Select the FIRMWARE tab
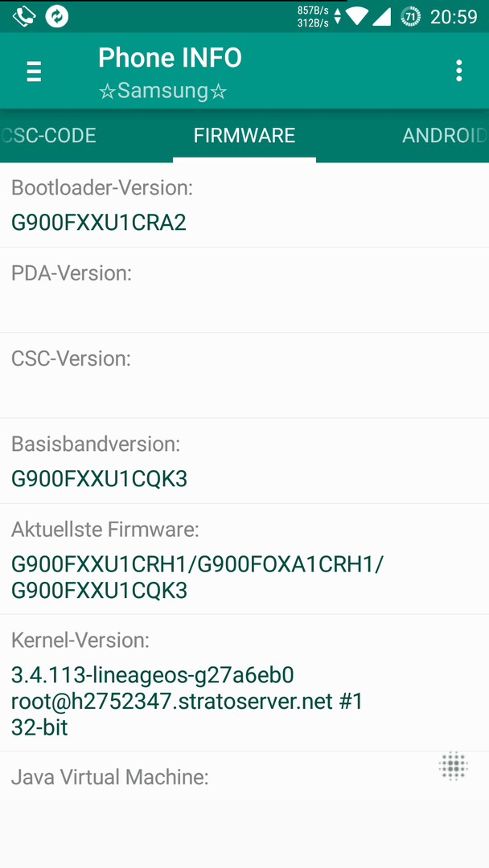Screen dimensions: 489x868 coord(244,136)
